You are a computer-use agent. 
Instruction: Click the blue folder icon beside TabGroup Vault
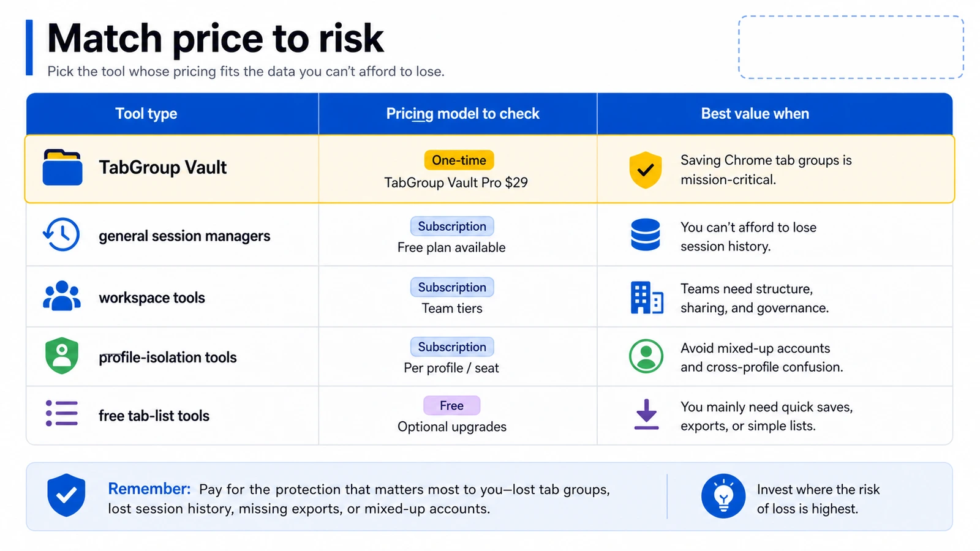point(62,167)
